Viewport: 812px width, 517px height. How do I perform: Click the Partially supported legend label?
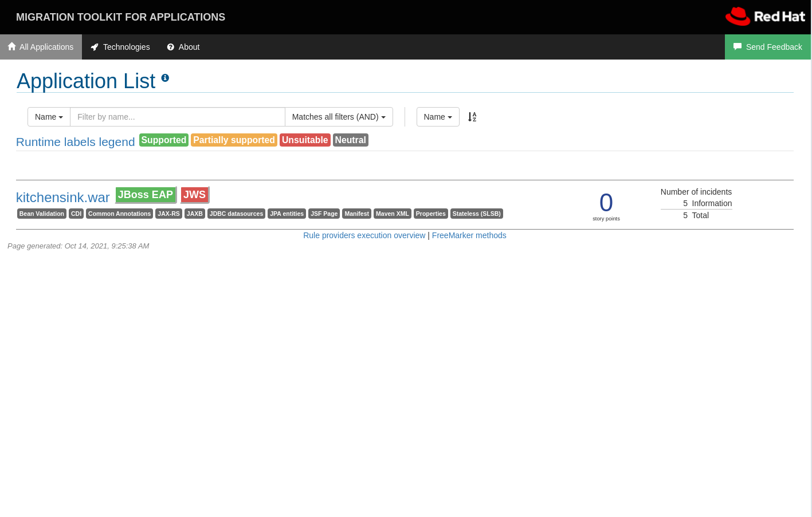pos(234,140)
